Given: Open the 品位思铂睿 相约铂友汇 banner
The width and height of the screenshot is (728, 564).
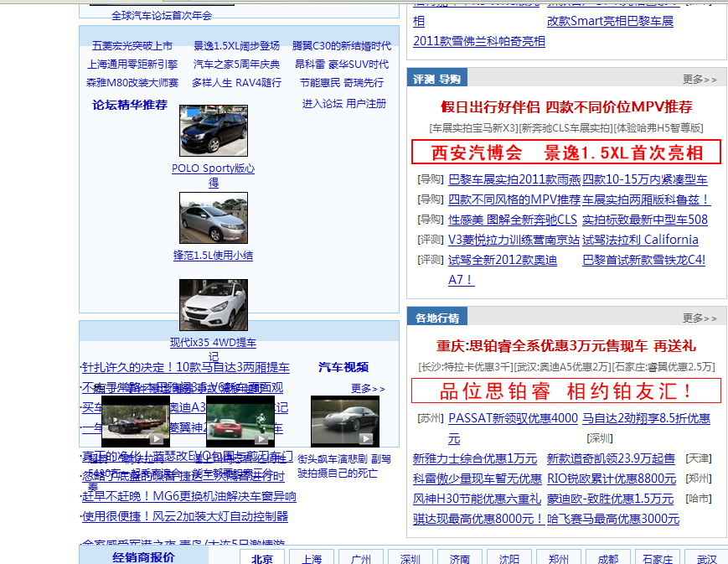Looking at the screenshot, I should [566, 391].
